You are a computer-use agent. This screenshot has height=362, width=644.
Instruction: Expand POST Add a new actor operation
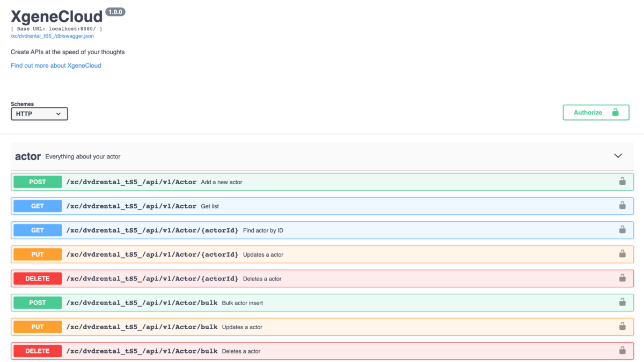[x=322, y=182]
